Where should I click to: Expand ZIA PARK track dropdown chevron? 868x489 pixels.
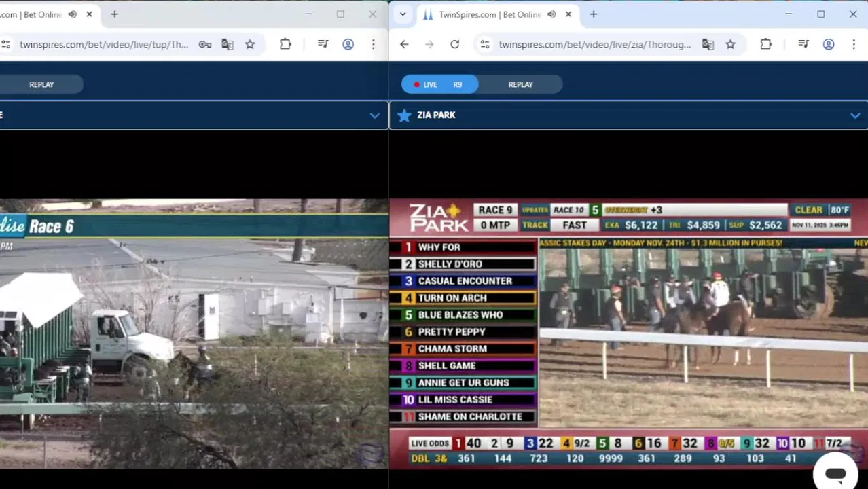(x=855, y=116)
